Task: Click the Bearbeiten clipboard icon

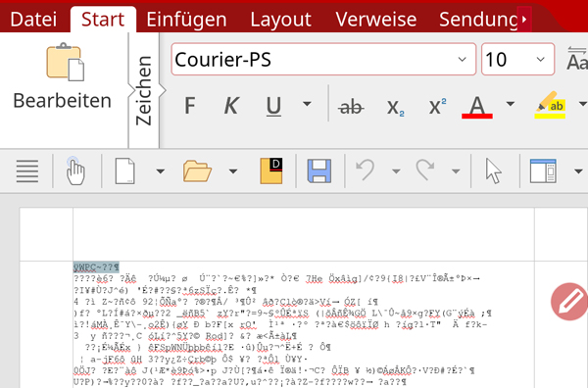Action: tap(66, 62)
